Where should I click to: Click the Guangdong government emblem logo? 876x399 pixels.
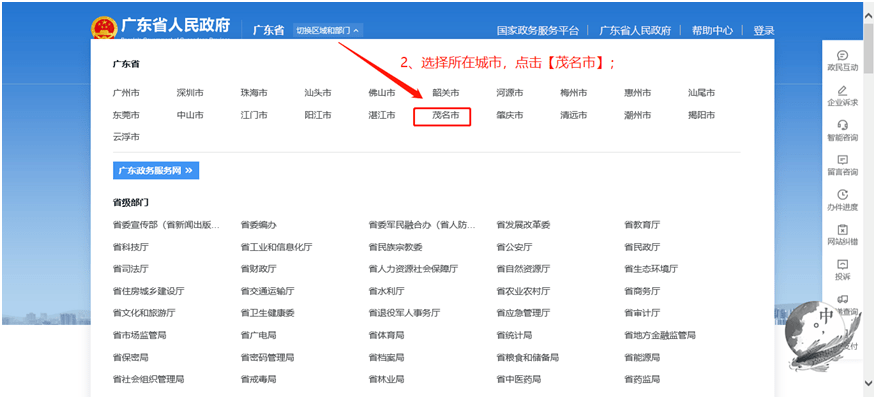click(104, 29)
